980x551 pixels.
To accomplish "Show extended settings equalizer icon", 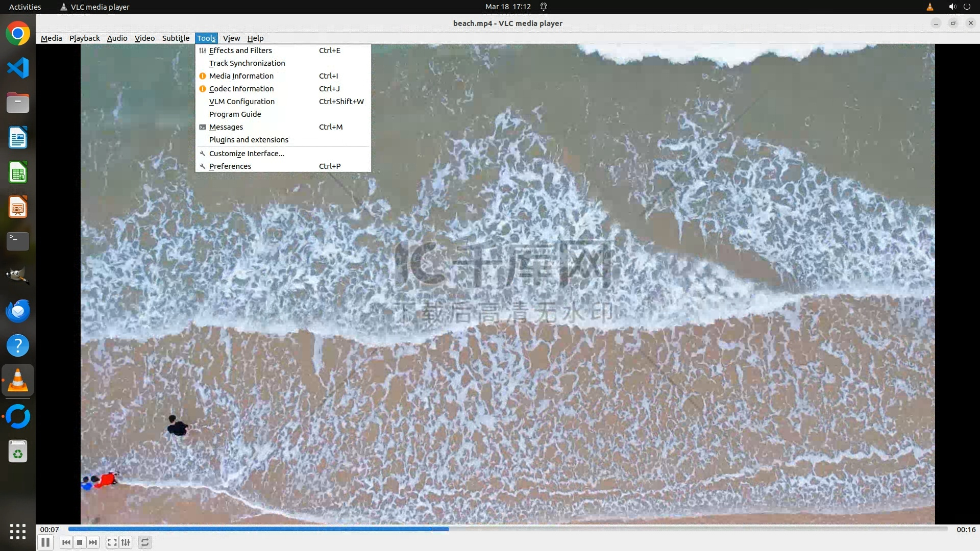I will click(x=126, y=542).
